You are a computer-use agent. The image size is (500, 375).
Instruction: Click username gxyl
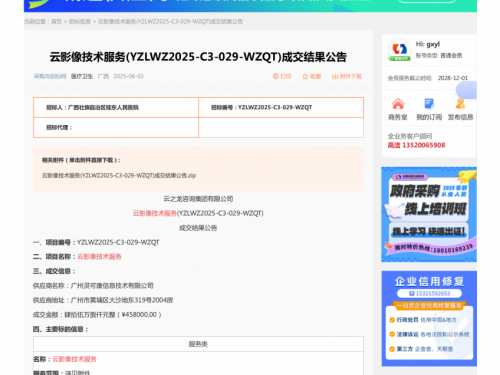point(433,44)
